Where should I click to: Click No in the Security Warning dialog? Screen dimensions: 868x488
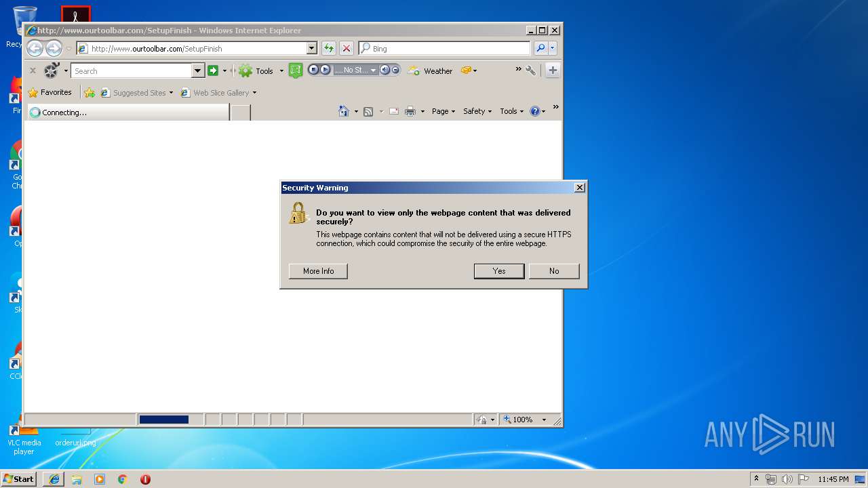coord(554,271)
